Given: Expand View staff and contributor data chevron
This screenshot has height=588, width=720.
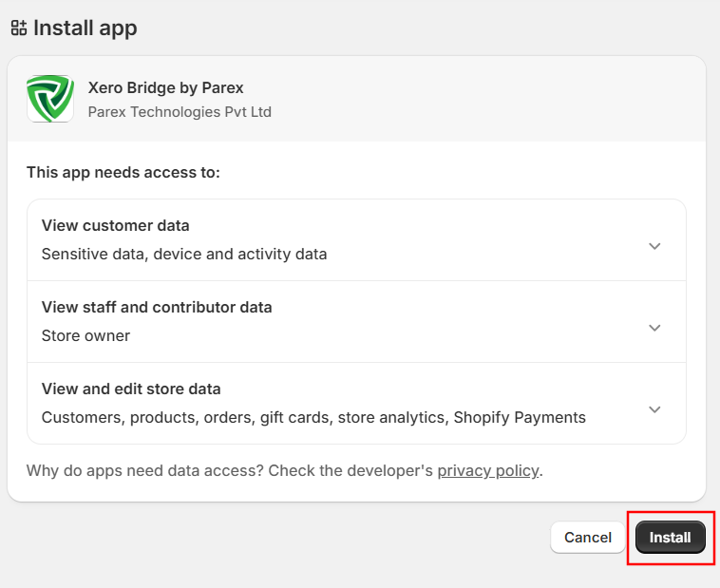Looking at the screenshot, I should pyautogui.click(x=654, y=328).
